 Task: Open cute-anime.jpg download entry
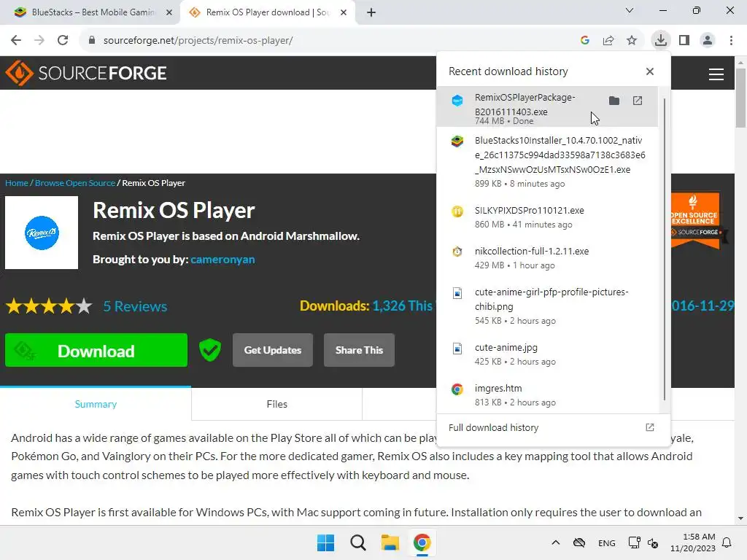[547, 354]
